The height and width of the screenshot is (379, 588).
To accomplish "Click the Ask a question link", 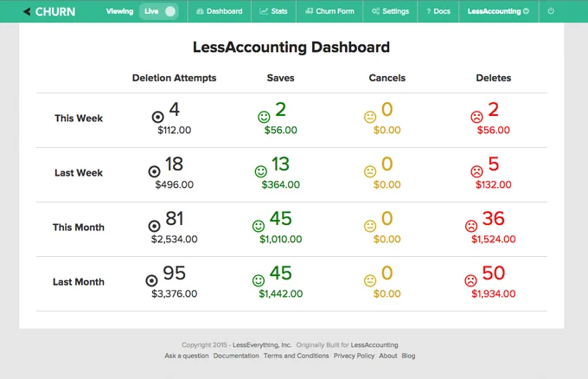I will pyautogui.click(x=187, y=356).
